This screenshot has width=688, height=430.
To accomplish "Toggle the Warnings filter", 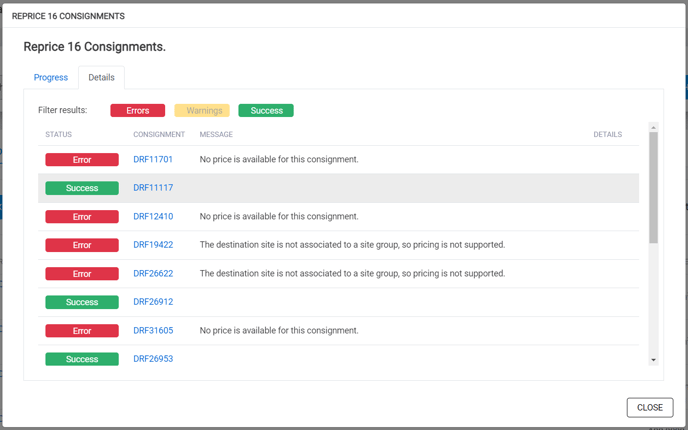I will coord(202,111).
